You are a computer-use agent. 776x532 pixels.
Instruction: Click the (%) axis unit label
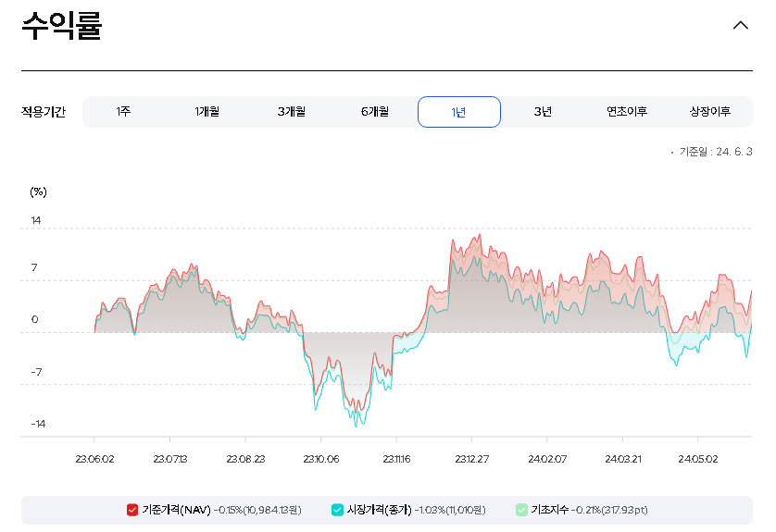[39, 192]
